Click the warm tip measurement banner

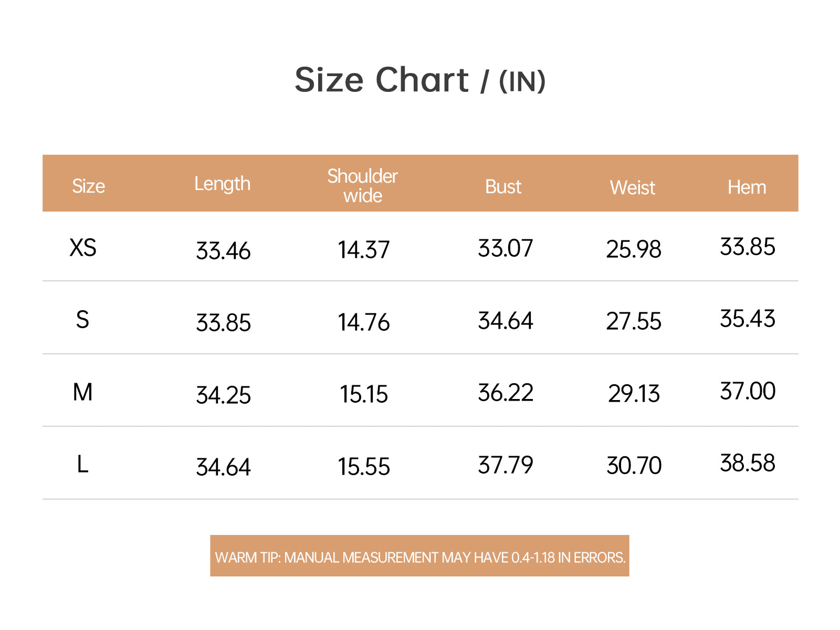point(419,556)
